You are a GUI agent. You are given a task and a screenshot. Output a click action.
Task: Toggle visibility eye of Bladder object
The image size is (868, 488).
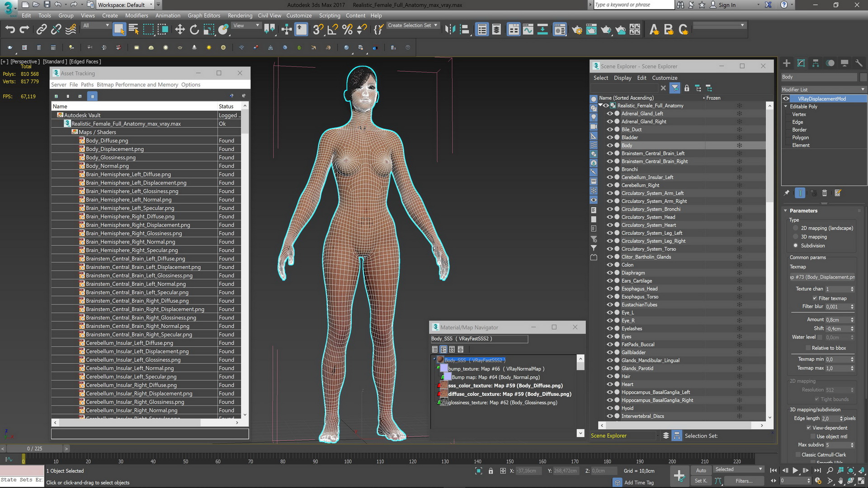610,137
